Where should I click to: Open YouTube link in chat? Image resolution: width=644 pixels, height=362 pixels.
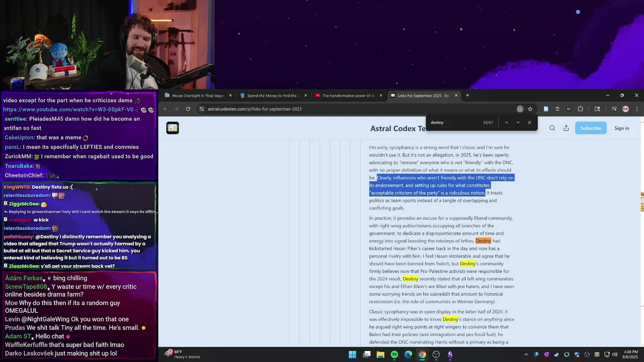pos(68,110)
